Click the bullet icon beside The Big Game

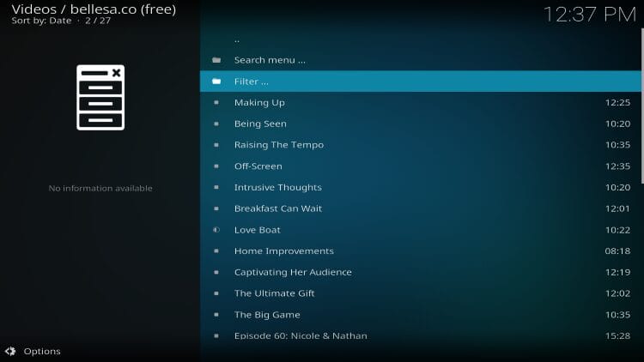(216, 315)
